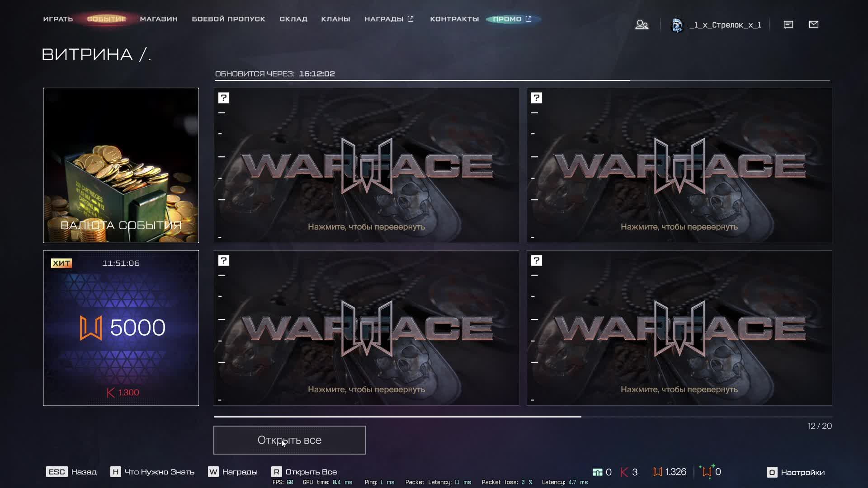Screen dimensions: 868x488
Task: Click the player avatar icon
Action: [677, 25]
